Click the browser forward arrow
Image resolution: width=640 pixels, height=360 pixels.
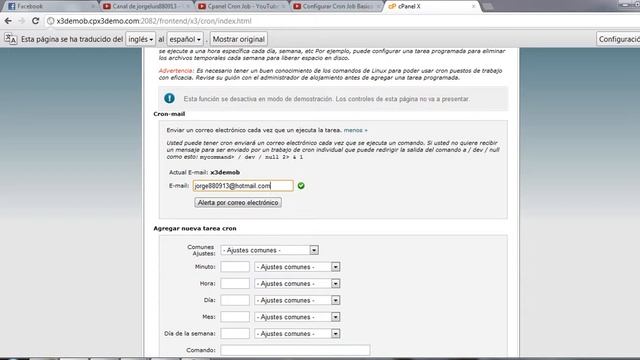pyautogui.click(x=22, y=21)
